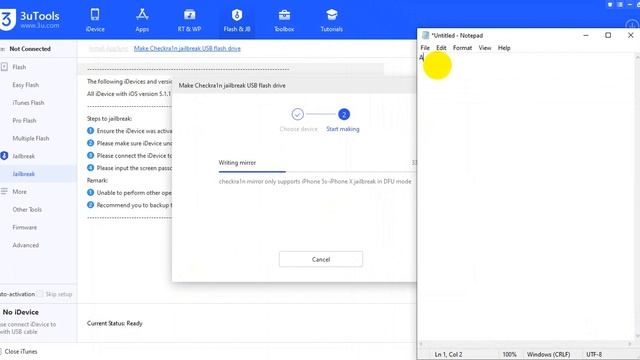This screenshot has height=360, width=640.
Task: Click the Jailbreak shield icon in sidebar
Action: pos(4,156)
